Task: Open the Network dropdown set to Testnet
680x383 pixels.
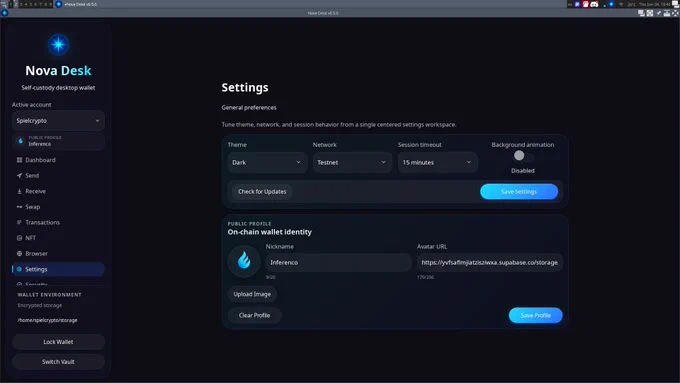Action: 352,162
